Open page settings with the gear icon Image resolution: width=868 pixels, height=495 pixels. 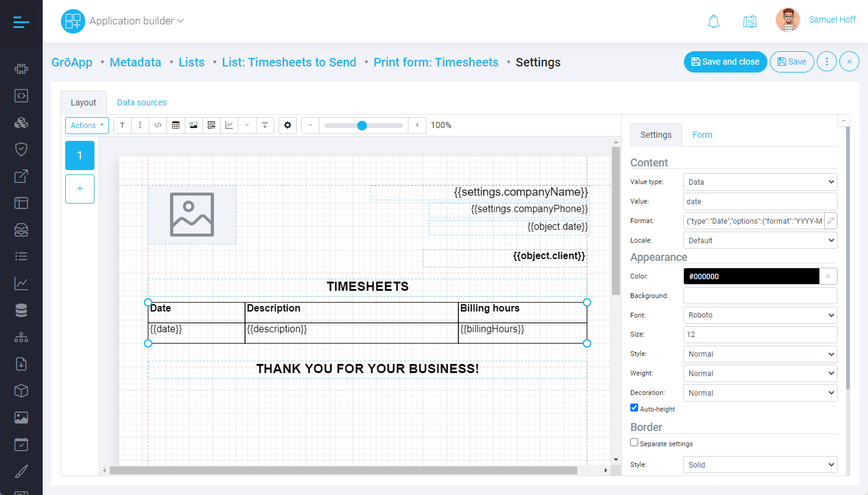click(288, 125)
